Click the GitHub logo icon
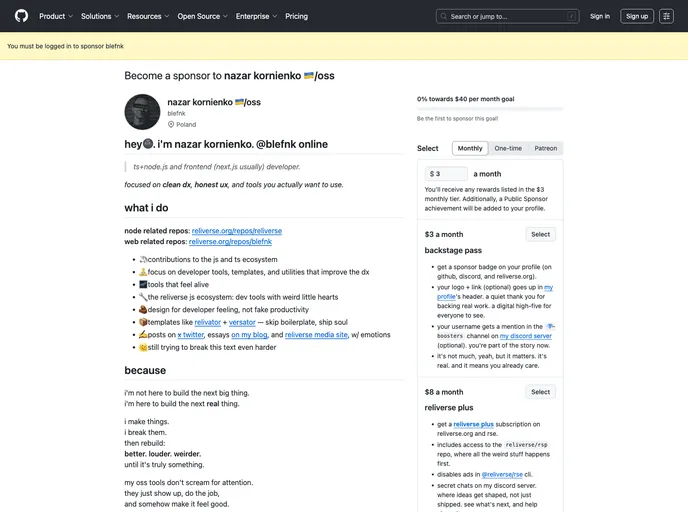Viewport: 688px width, 512px height. [x=22, y=16]
